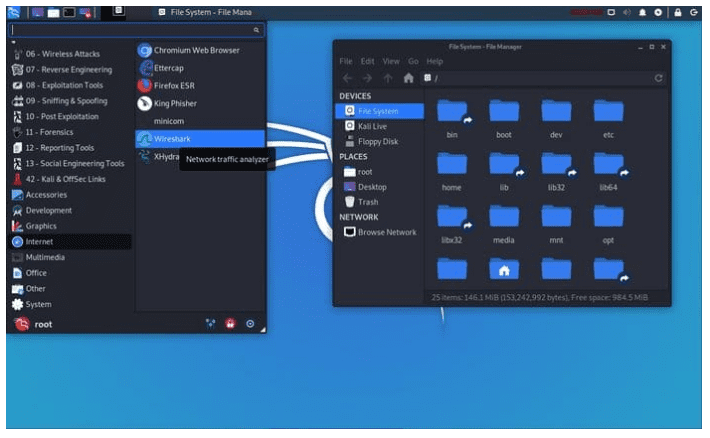Click Browse Network in sidebar
The height and width of the screenshot is (438, 710).
click(379, 232)
